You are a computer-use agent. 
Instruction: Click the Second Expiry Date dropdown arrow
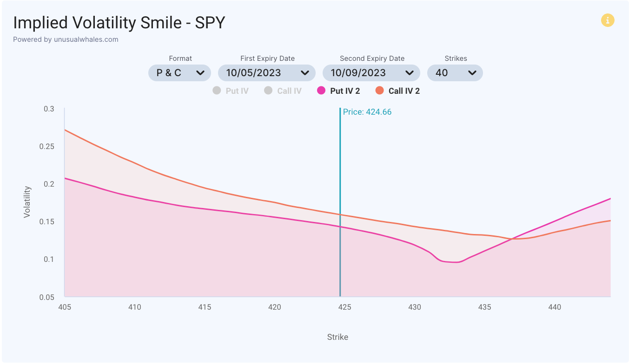point(410,73)
